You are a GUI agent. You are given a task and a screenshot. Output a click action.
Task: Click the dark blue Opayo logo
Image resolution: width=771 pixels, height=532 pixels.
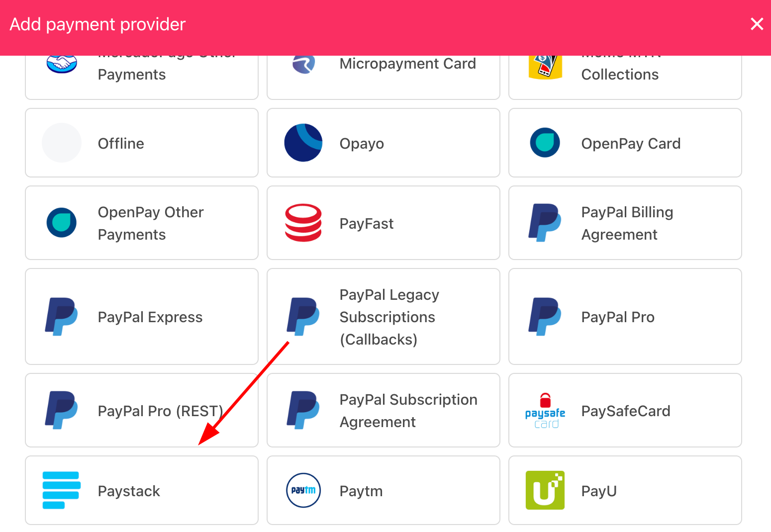point(303,143)
